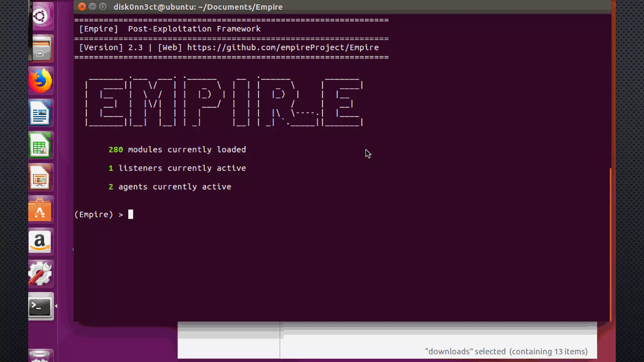Open LibreOffice Writer from the dock

[41, 113]
